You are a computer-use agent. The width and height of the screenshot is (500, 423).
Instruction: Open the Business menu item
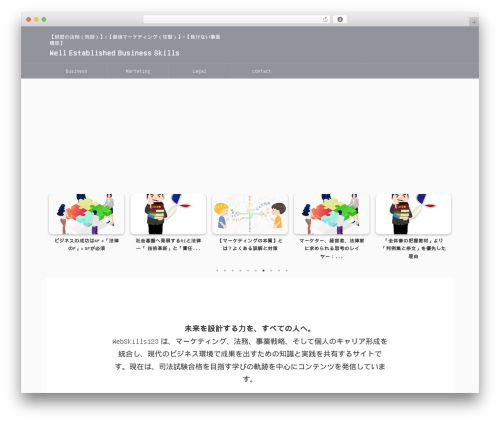(x=76, y=71)
